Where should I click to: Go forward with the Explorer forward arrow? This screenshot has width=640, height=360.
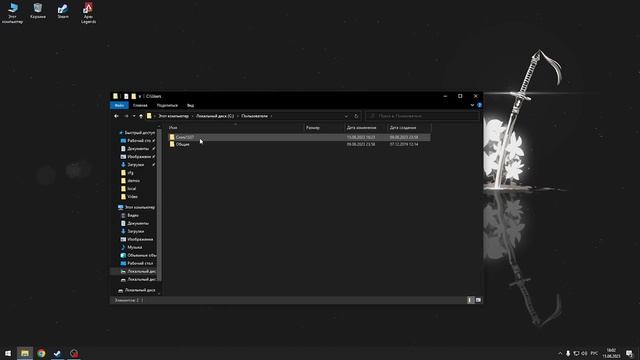pos(126,116)
